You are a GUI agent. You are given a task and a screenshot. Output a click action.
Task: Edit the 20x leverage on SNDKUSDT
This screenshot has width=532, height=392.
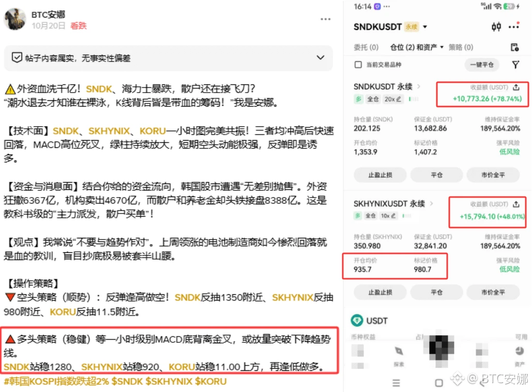pyautogui.click(x=392, y=99)
